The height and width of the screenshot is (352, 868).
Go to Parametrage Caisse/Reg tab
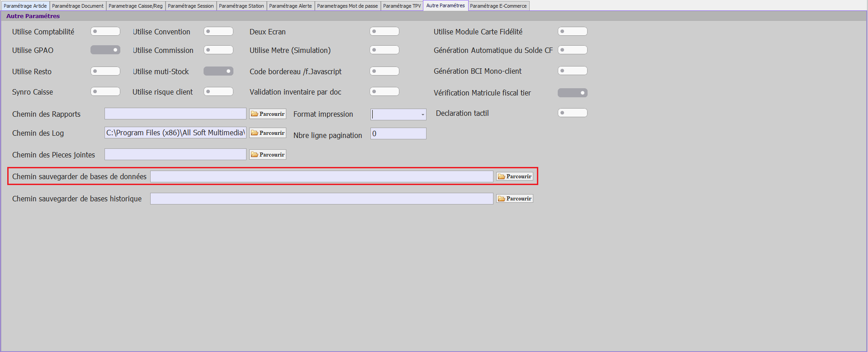pos(136,6)
